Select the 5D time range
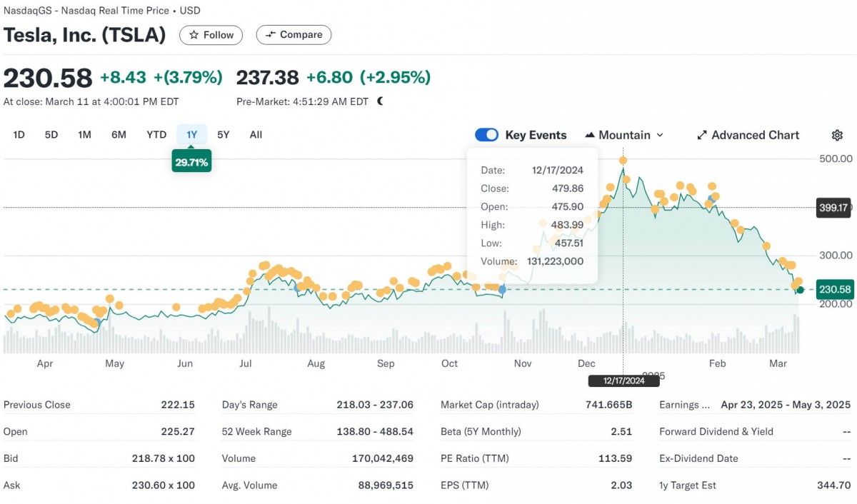This screenshot has height=504, width=857. 51,134
